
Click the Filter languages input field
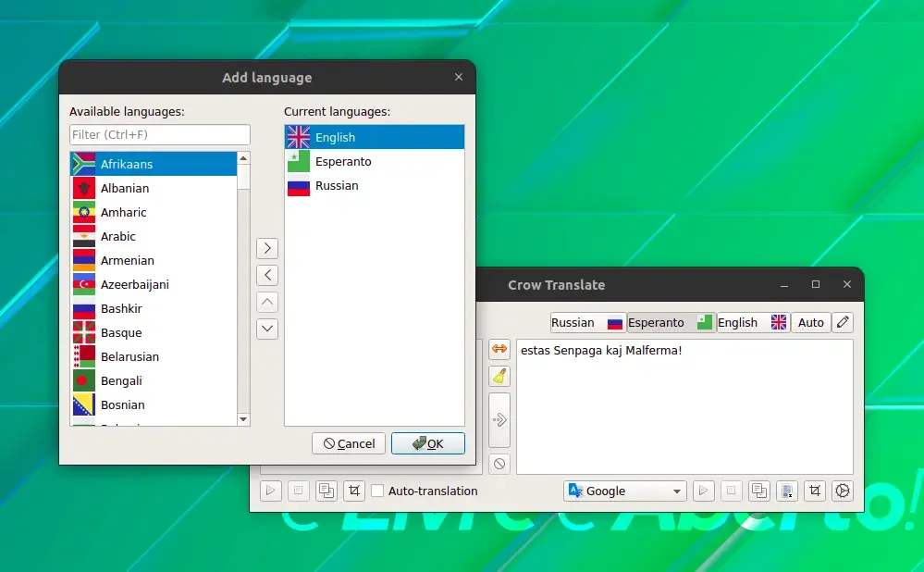coord(160,134)
